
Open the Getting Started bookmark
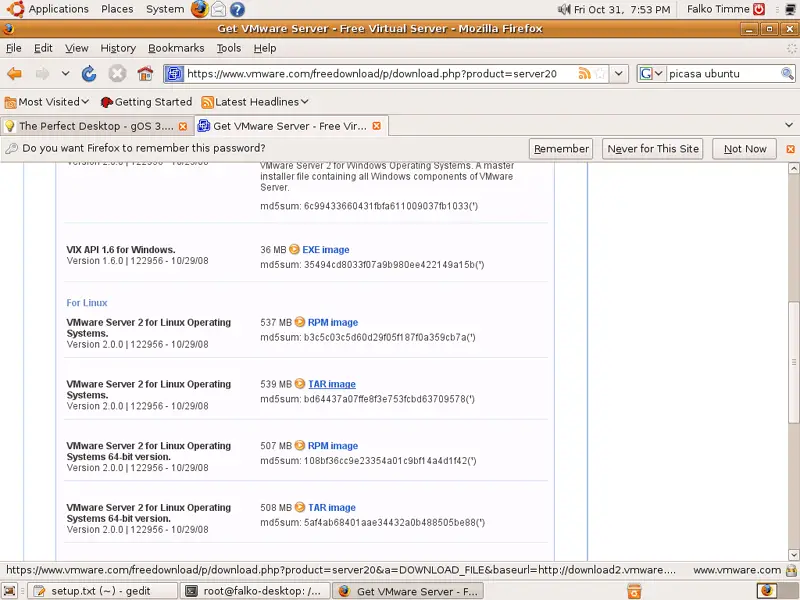point(146,102)
